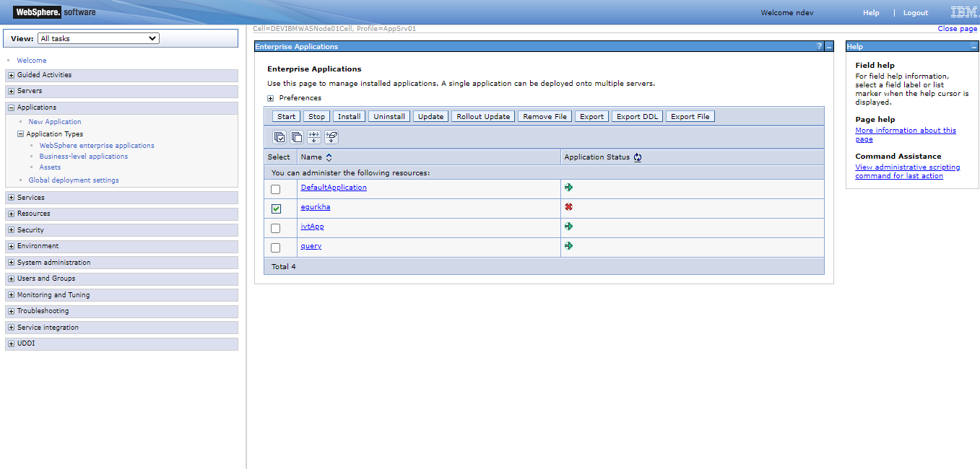Minimize the Enterprise Applications panel
Viewport: 980px width, 469px height.
point(829,46)
